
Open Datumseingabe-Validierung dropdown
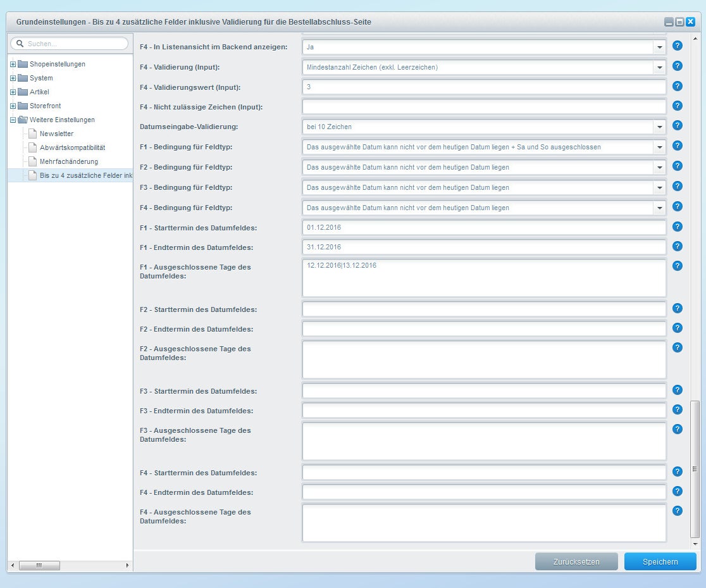pos(659,127)
